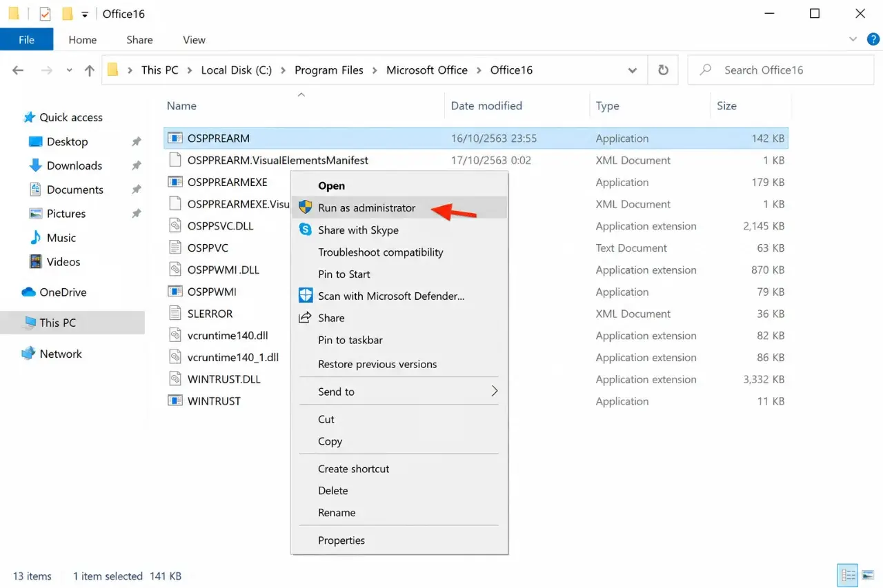Expand the chevron after This PC in path

coord(190,70)
